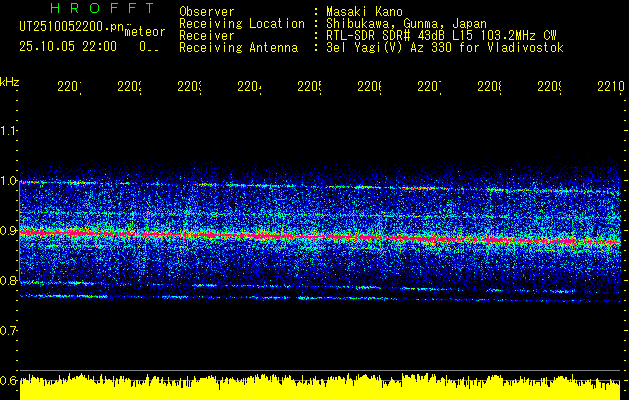Click the 2206 time marker
629x400 pixels.
tap(369, 87)
